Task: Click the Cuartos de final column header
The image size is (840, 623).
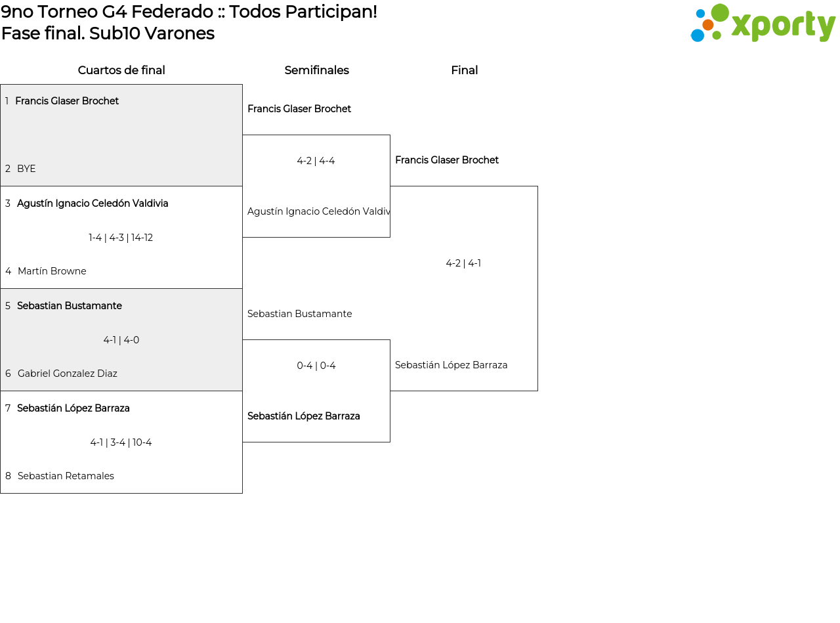Action: (121, 70)
